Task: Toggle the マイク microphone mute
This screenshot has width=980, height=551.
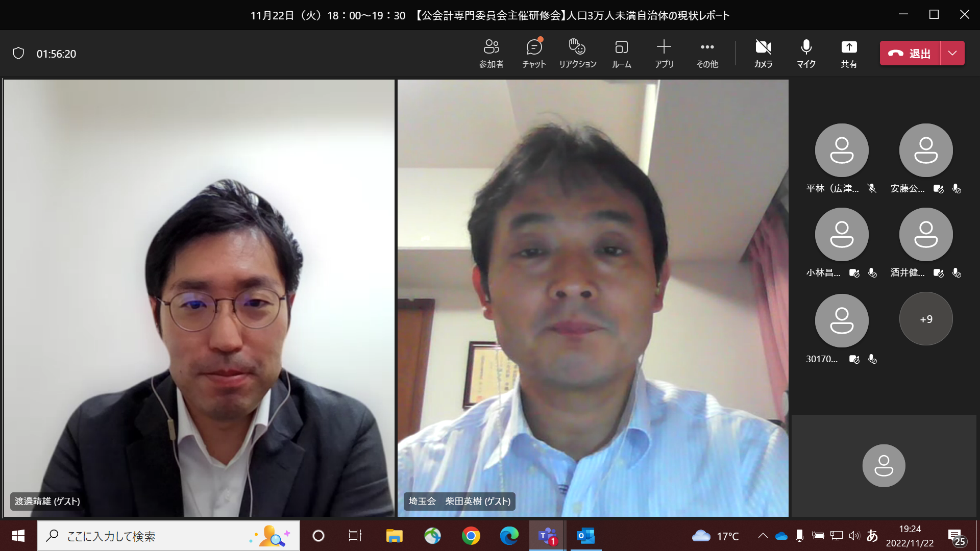Action: click(806, 54)
